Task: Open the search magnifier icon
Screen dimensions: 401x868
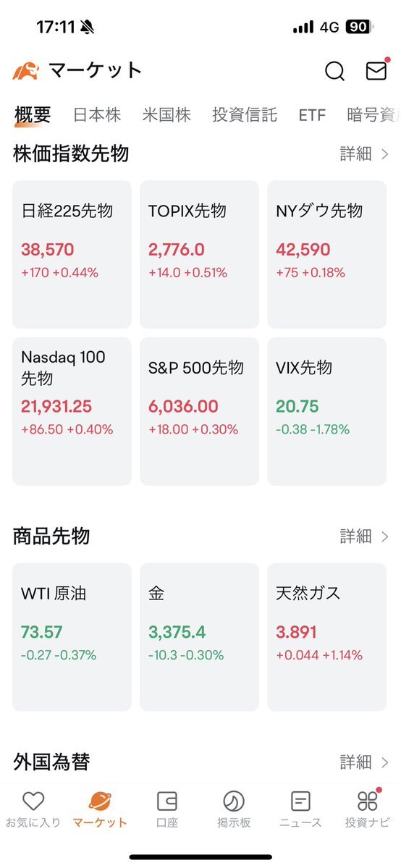Action: 334,71
